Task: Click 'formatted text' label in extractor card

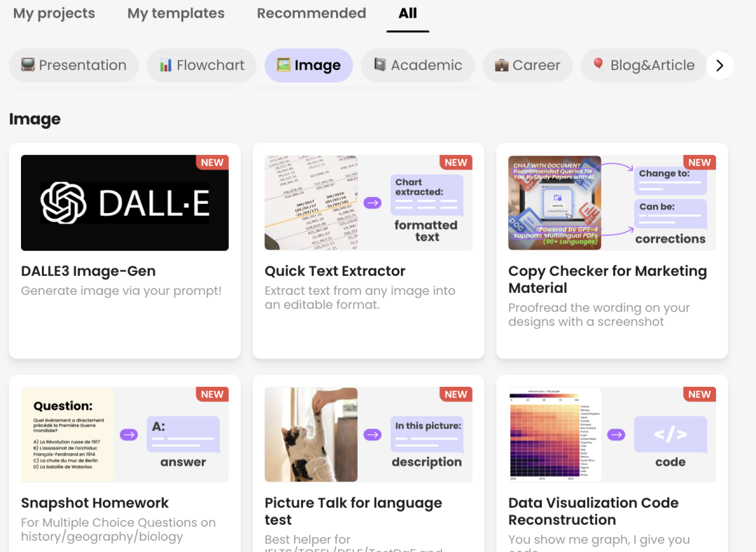Action: tap(426, 231)
